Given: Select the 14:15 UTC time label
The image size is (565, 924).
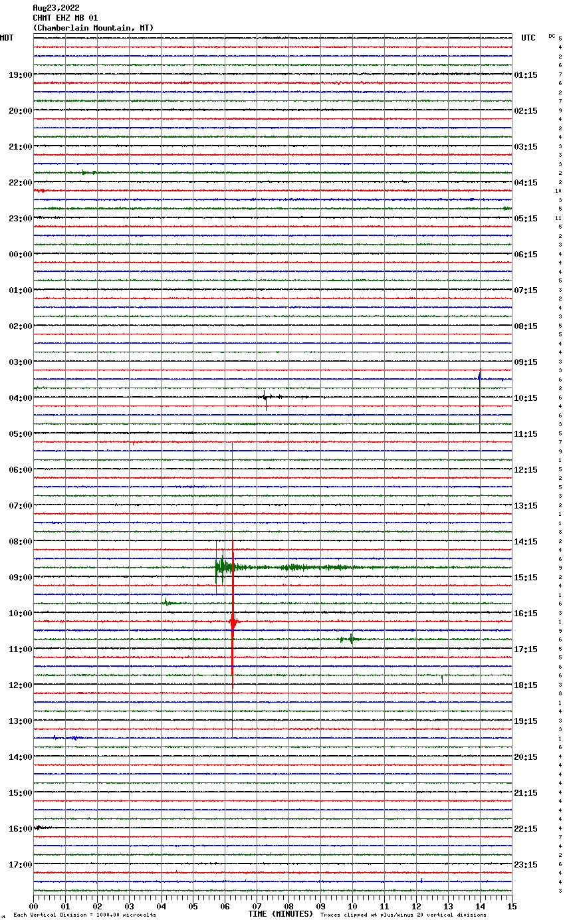Looking at the screenshot, I should coord(526,542).
